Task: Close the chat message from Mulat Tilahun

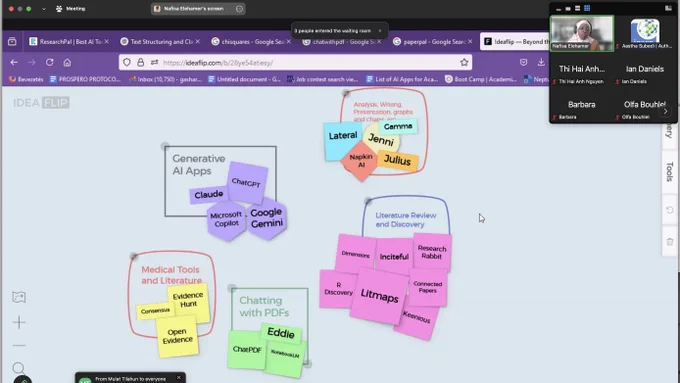Action: pos(179,378)
